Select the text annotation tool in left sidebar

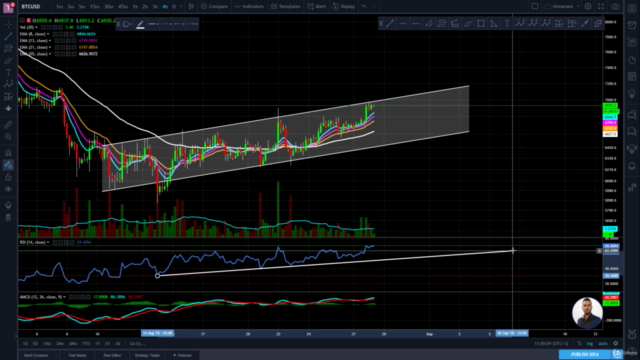click(x=8, y=72)
